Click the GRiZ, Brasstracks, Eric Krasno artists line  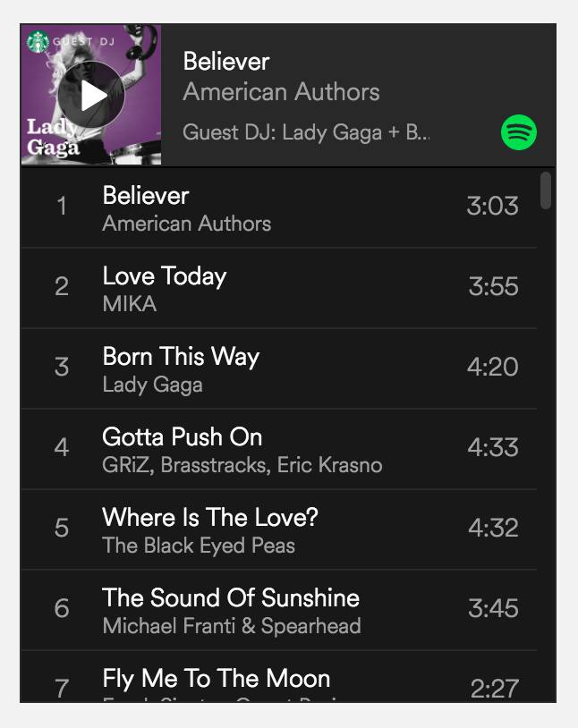(x=242, y=465)
